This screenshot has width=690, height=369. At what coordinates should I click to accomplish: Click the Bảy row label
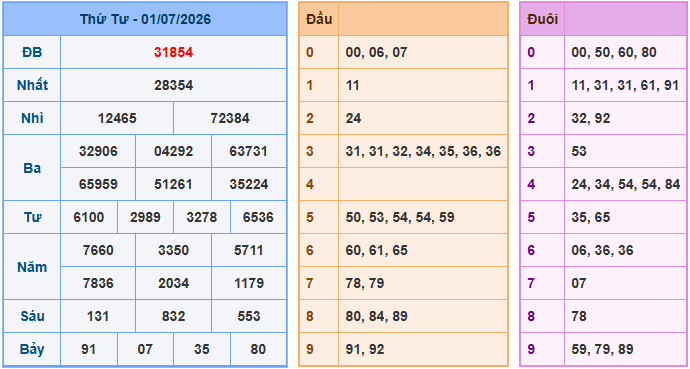[32, 349]
